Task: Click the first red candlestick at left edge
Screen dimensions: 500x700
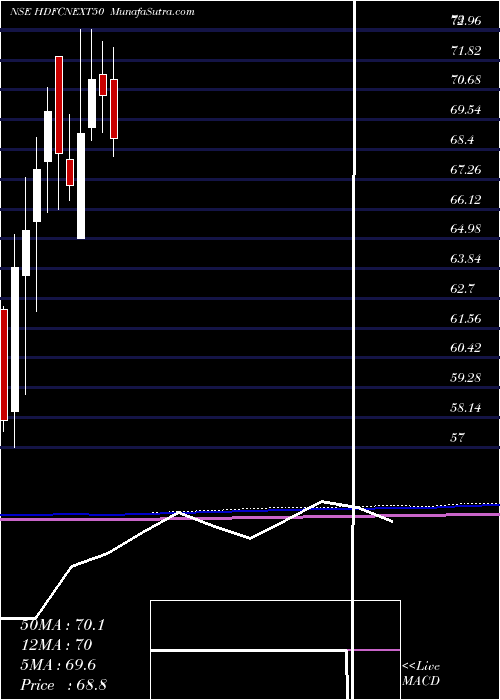Action: point(4,365)
